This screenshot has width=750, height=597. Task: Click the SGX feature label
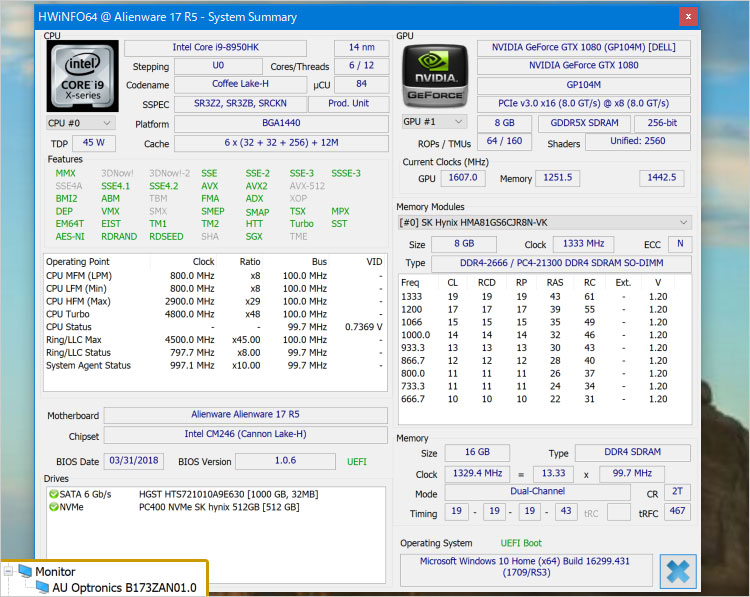click(x=254, y=237)
